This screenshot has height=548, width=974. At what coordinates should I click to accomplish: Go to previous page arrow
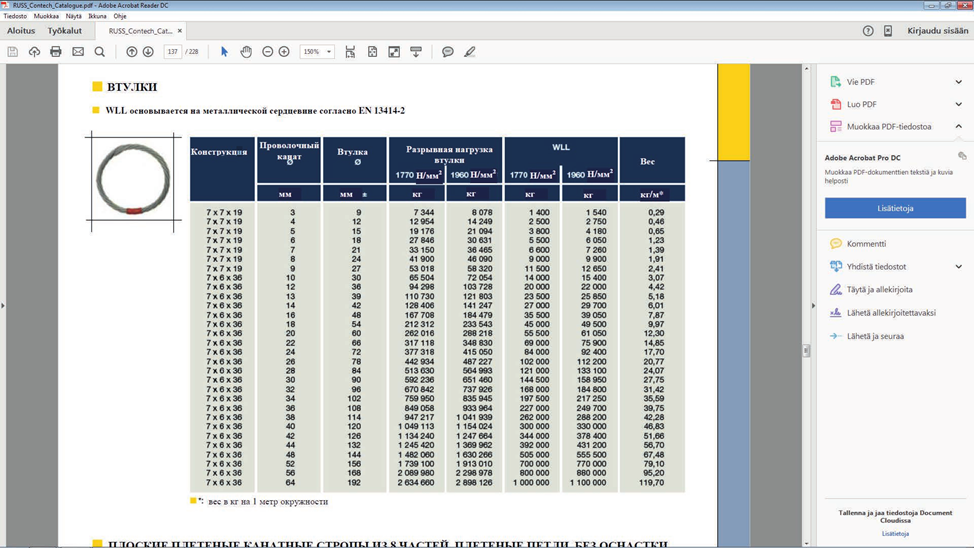click(x=132, y=52)
